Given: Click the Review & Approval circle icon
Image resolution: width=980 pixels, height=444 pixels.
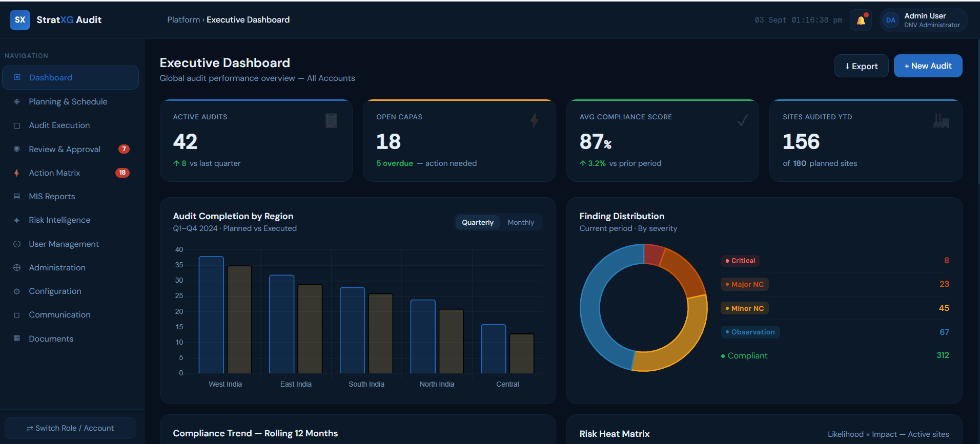Looking at the screenshot, I should pos(17,149).
